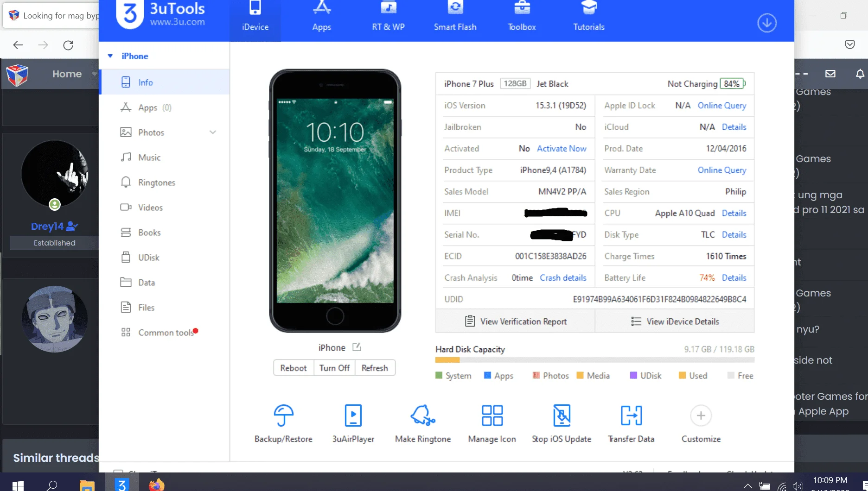Open Common tools in the sidebar

point(165,333)
